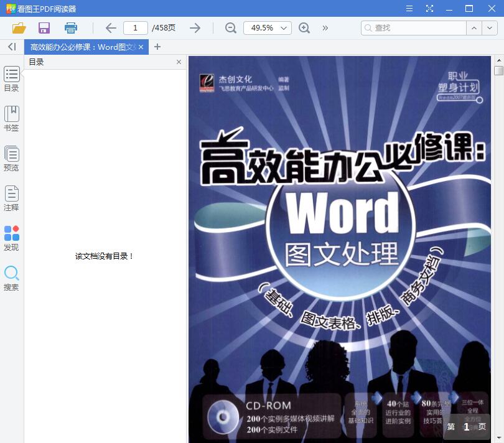The image size is (504, 443).
Task: Click the scrollbar up arrow
Action: tap(498, 60)
